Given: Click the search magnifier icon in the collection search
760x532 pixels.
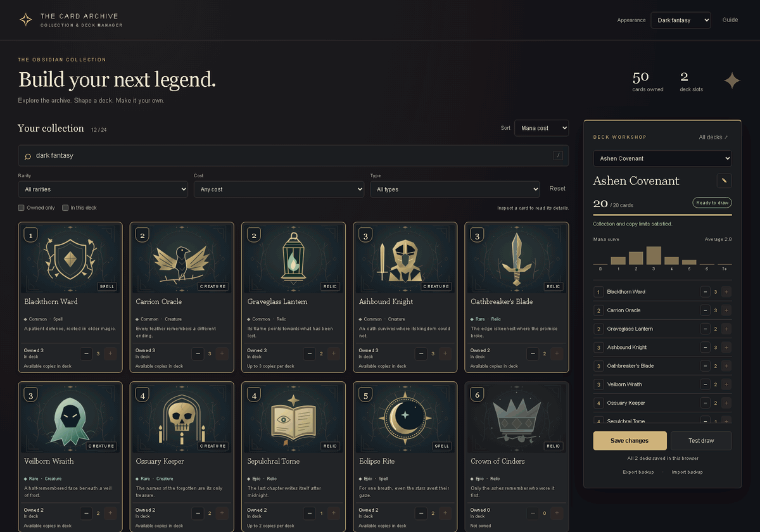Looking at the screenshot, I should (27, 156).
